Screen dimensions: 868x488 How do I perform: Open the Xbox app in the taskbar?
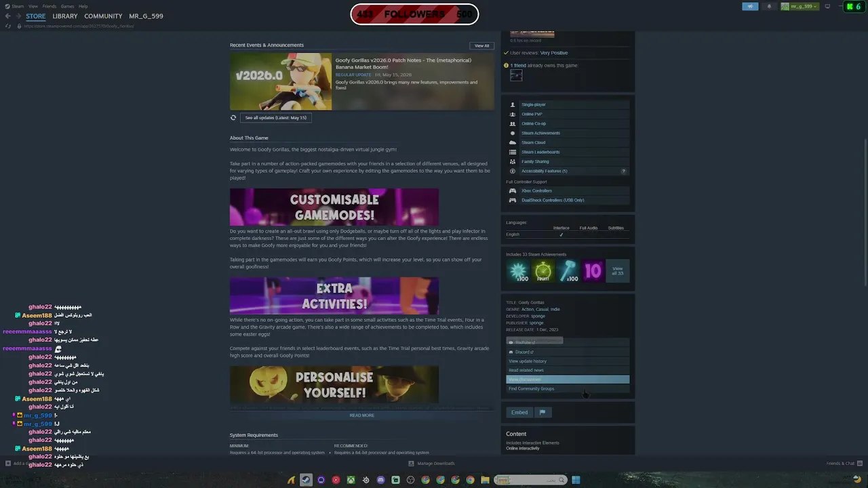tap(351, 480)
